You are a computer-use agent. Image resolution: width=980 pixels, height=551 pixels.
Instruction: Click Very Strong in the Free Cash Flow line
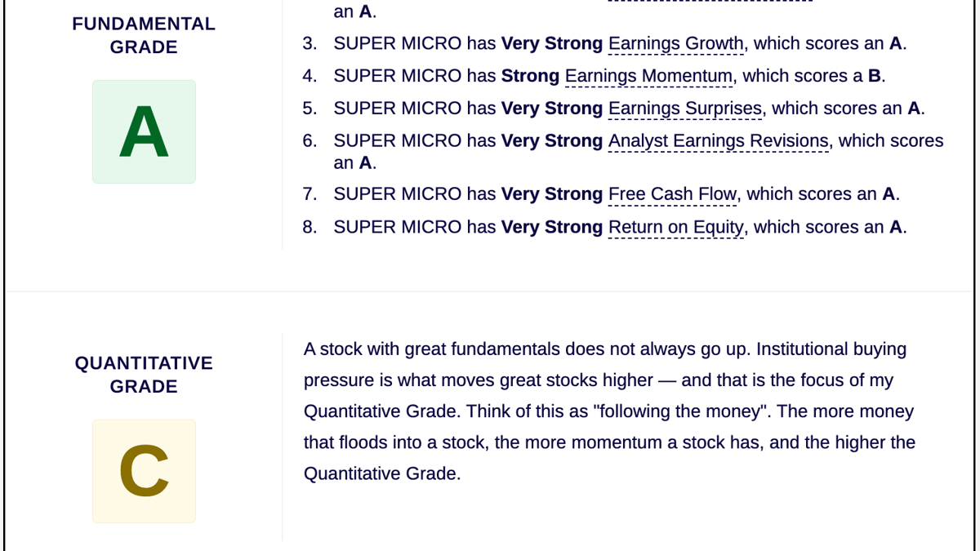552,194
